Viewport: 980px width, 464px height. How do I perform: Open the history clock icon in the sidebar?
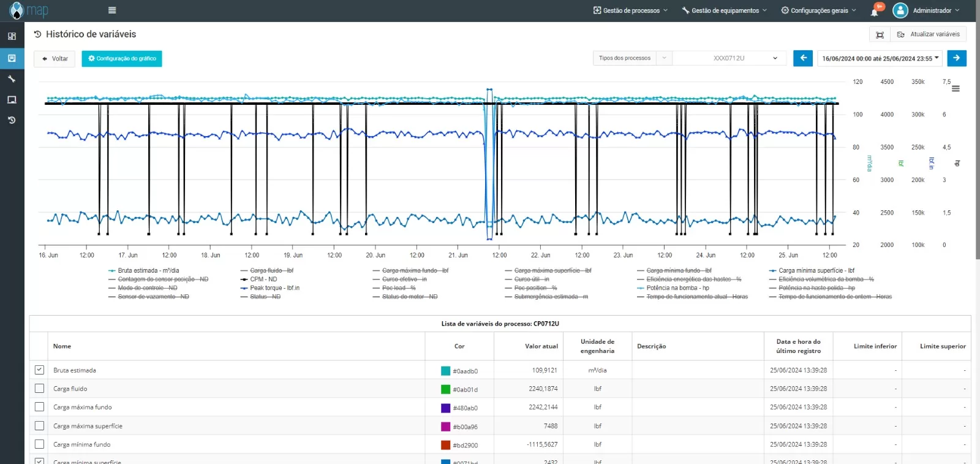coord(12,121)
